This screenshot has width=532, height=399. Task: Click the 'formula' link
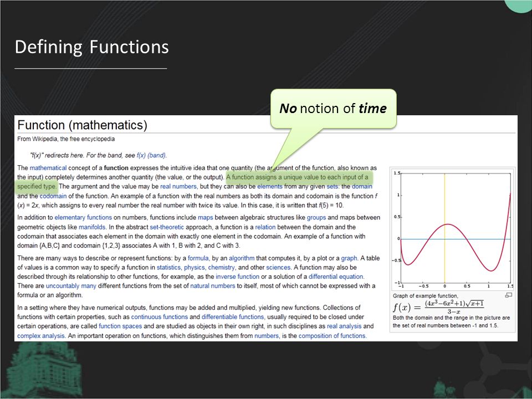click(198, 258)
